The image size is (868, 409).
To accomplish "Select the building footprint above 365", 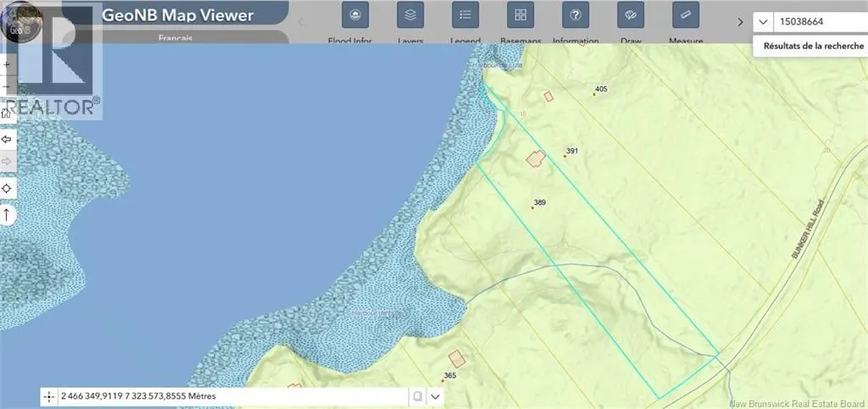I will (x=457, y=359).
